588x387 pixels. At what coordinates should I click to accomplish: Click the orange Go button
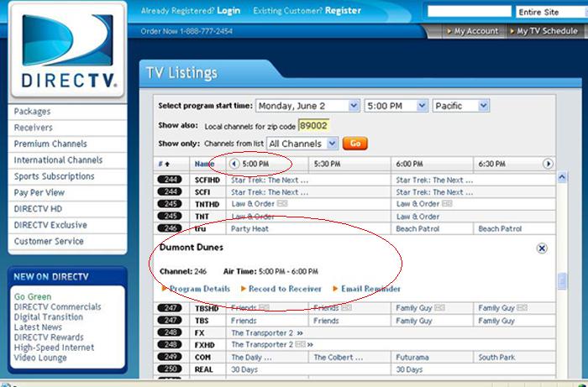click(354, 143)
